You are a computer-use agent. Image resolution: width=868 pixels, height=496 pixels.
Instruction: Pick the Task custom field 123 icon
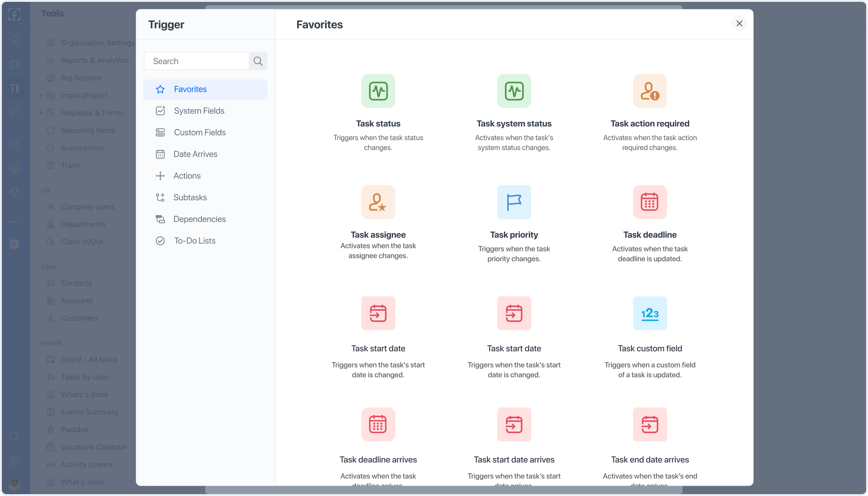click(x=650, y=313)
